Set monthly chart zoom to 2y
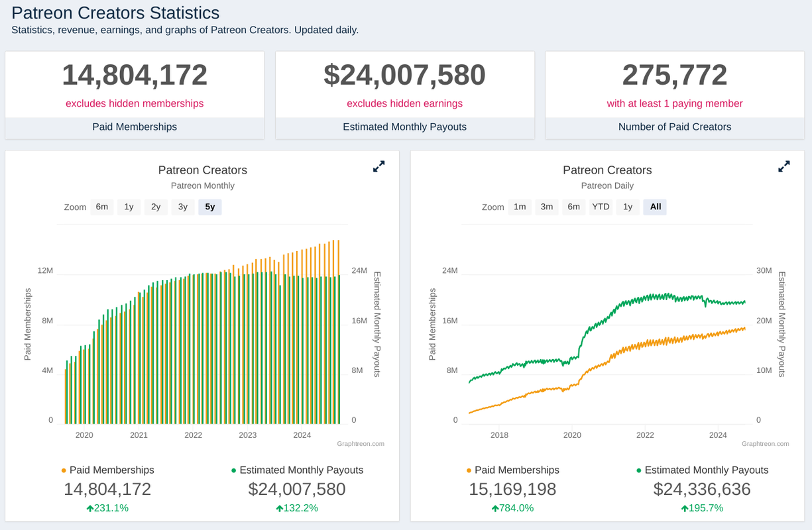This screenshot has height=530, width=812. pos(156,207)
